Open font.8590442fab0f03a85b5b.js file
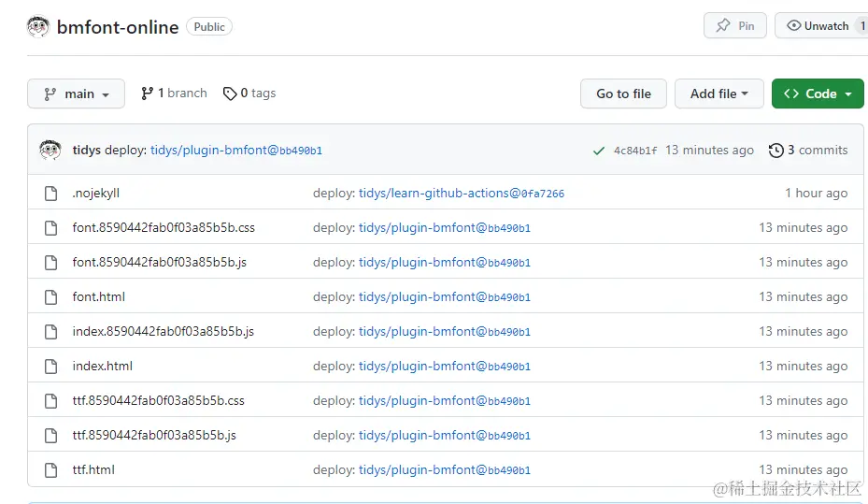Screen dimensions: 868x504 click(x=160, y=263)
